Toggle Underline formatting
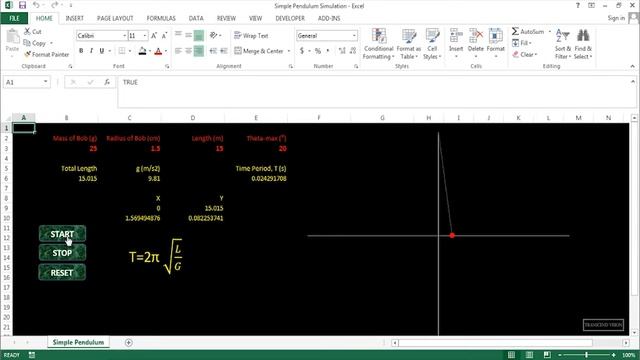 coord(102,51)
